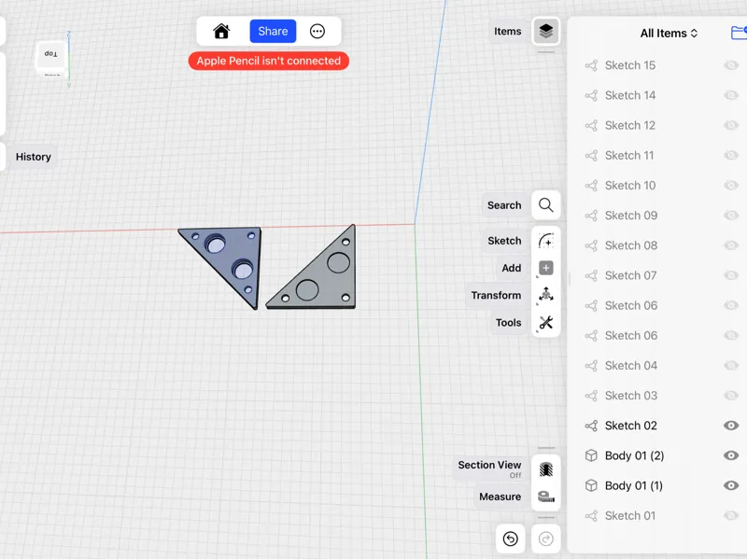Viewport: 747px width, 560px height.
Task: Select the Transform tool icon
Action: 546,295
